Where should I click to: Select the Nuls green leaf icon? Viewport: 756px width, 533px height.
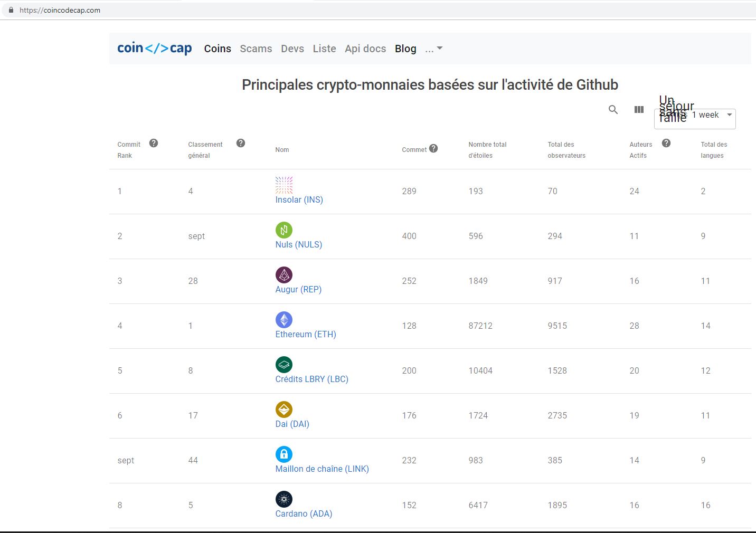click(284, 230)
